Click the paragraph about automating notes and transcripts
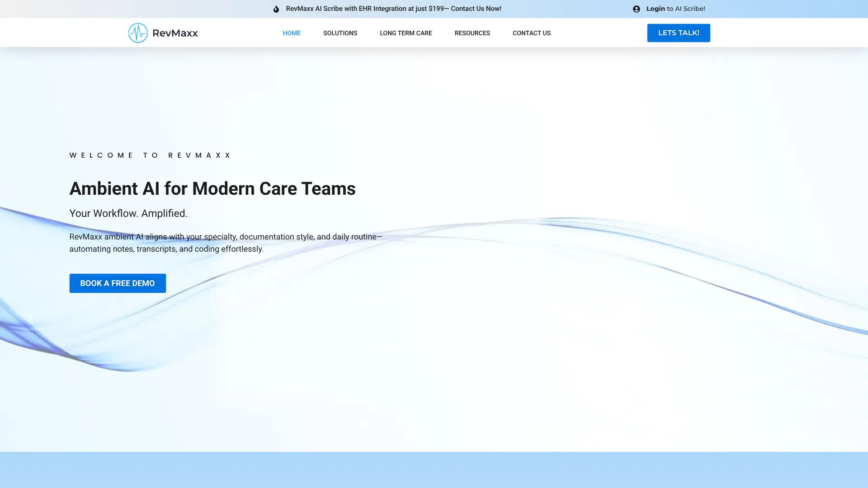This screenshot has height=488, width=868. click(x=226, y=243)
